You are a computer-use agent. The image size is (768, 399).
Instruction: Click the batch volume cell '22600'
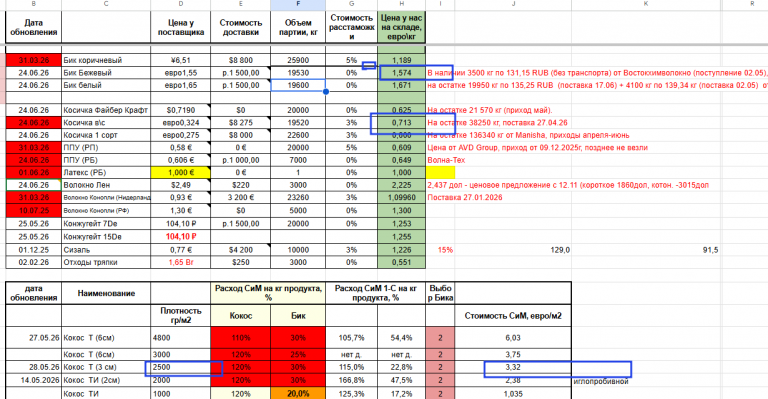(298, 135)
